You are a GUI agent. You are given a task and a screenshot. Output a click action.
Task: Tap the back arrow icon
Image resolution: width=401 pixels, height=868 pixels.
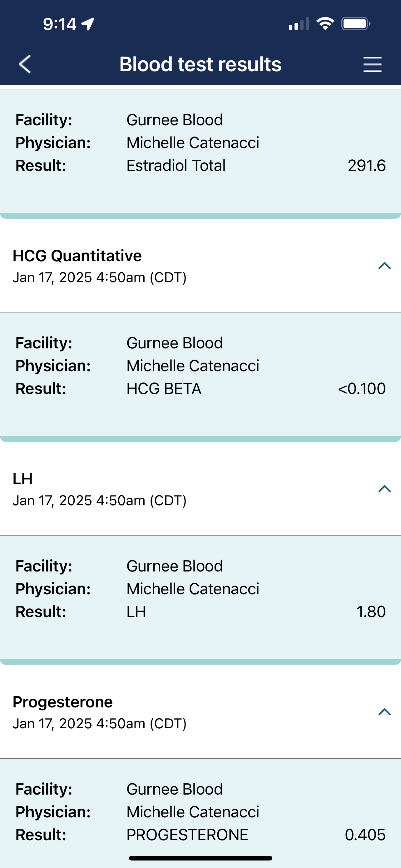tap(25, 64)
